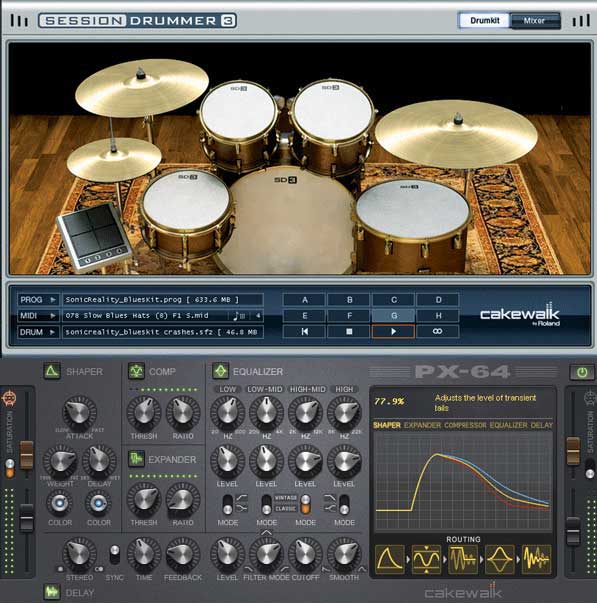Select pattern pad D
This screenshot has width=597, height=604.
(438, 300)
